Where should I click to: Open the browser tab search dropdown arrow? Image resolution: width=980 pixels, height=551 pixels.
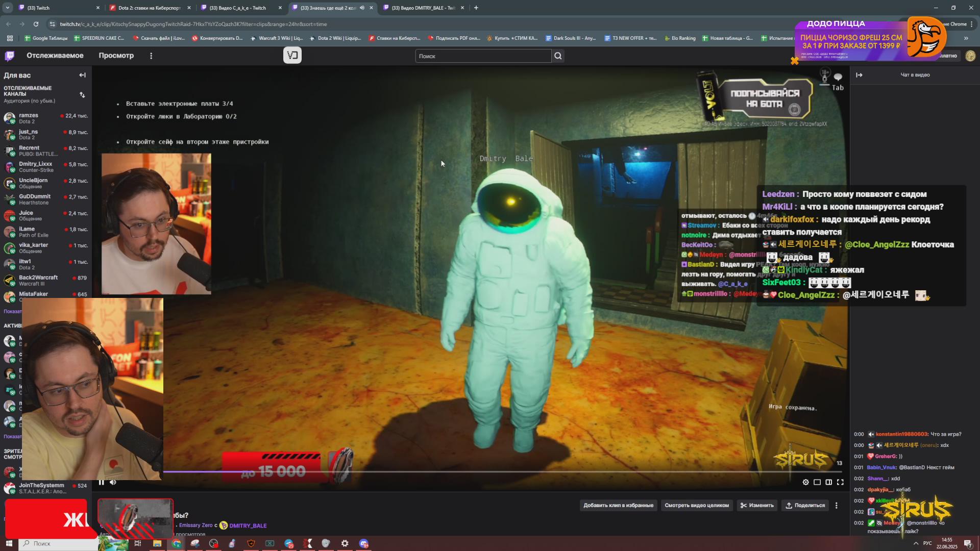point(7,8)
